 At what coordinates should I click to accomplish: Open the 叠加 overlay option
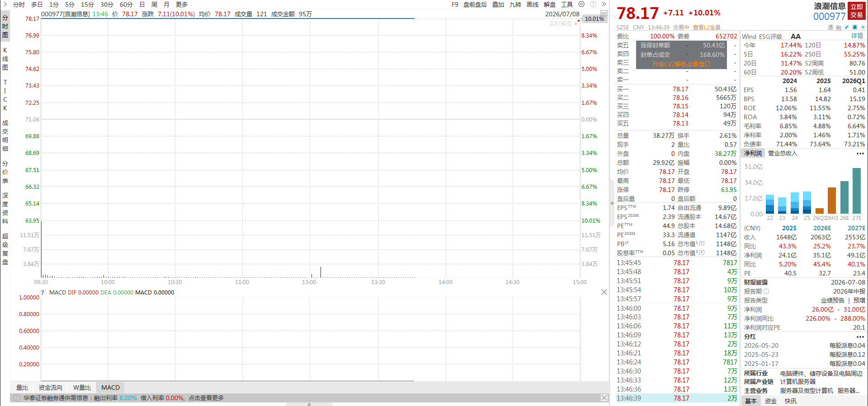498,5
